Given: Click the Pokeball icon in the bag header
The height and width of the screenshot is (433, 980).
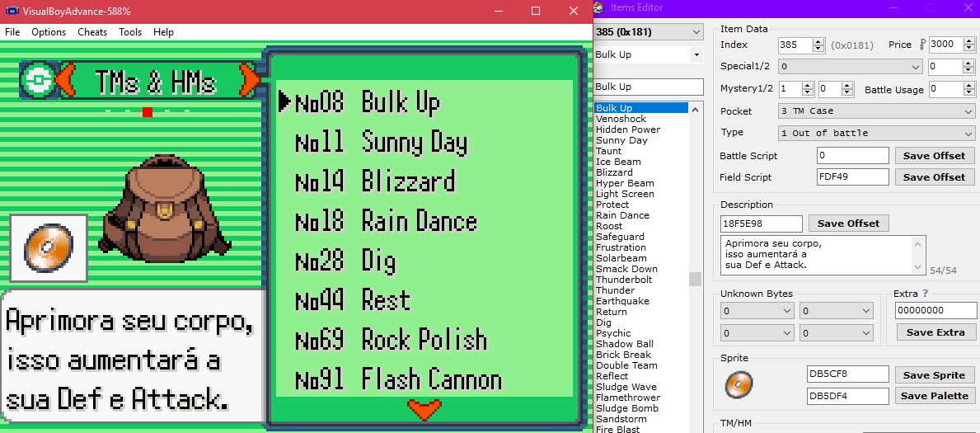Looking at the screenshot, I should point(37,79).
